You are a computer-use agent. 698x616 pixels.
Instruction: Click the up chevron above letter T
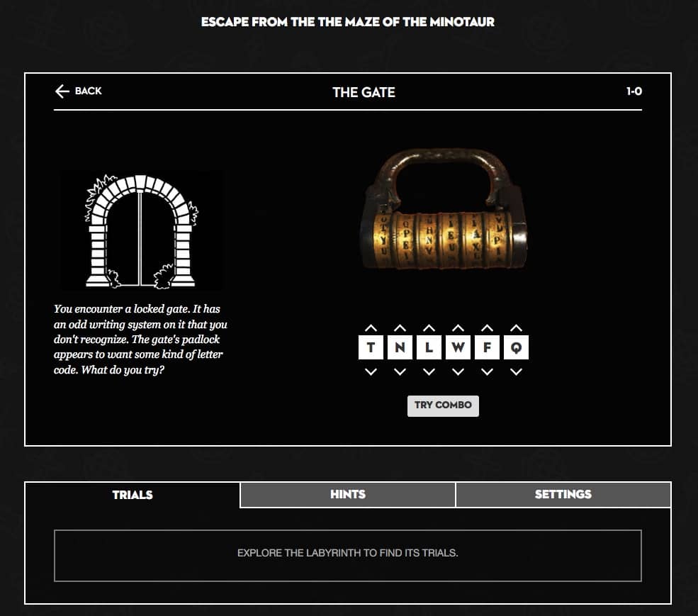pyautogui.click(x=371, y=327)
